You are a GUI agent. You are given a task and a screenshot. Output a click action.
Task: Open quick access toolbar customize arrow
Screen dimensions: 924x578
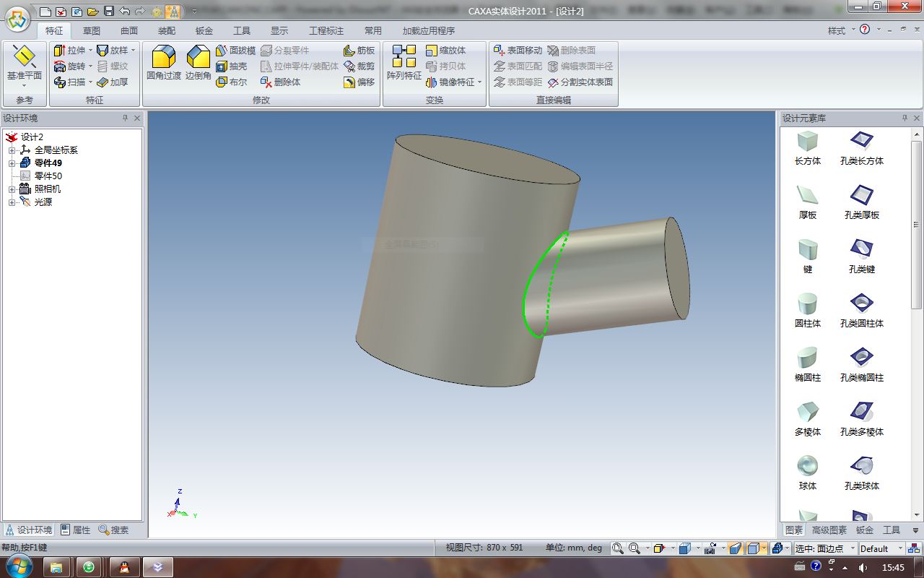coord(194,12)
